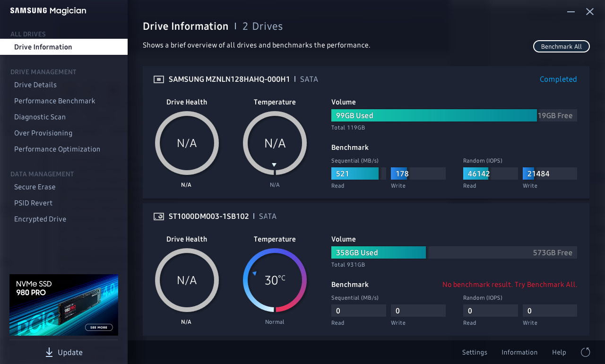The width and height of the screenshot is (605, 364).
Task: Click the Update download arrow icon
Action: pos(49,352)
